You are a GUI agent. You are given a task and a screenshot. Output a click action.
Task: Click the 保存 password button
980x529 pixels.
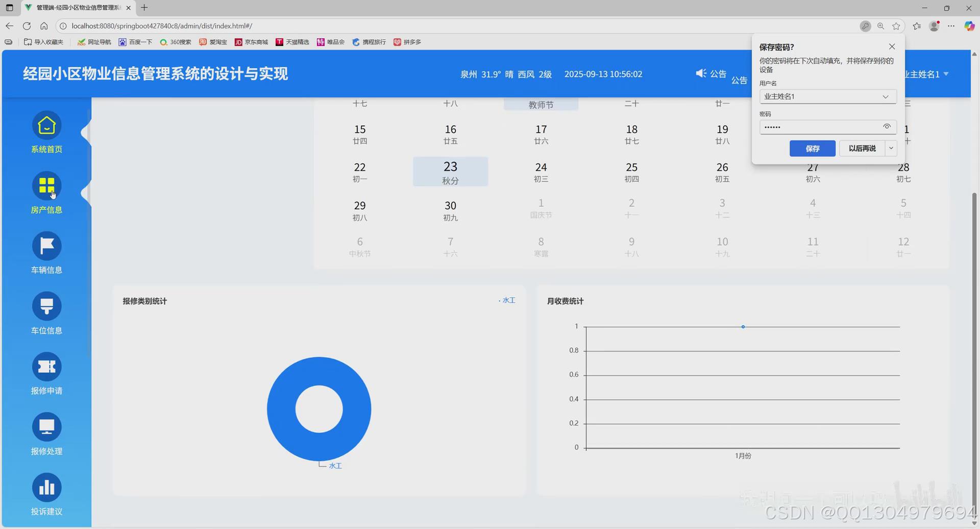813,148
